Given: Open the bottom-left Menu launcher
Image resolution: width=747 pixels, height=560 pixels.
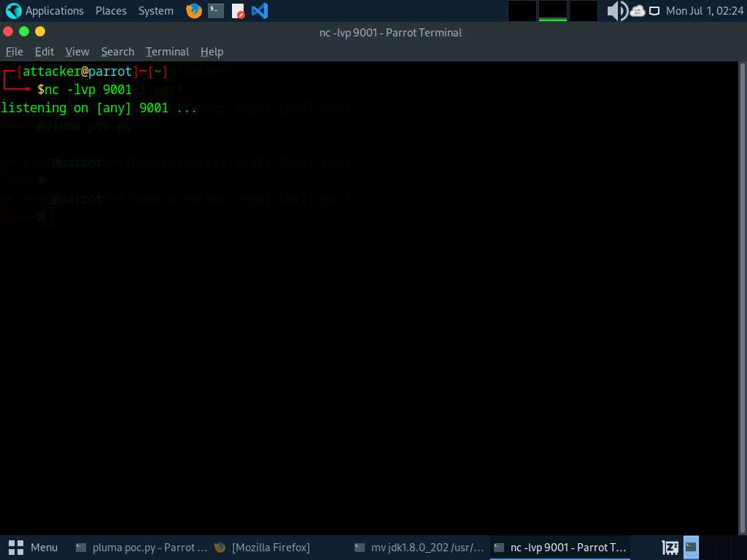Looking at the screenshot, I should [x=34, y=547].
